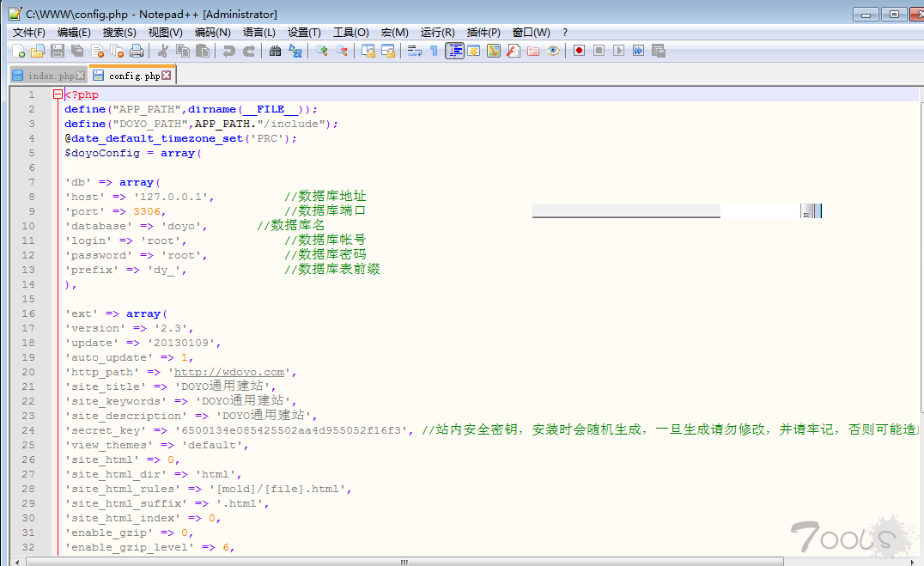The image size is (924, 566).
Task: Click the Paste clipboard icon
Action: click(x=202, y=52)
